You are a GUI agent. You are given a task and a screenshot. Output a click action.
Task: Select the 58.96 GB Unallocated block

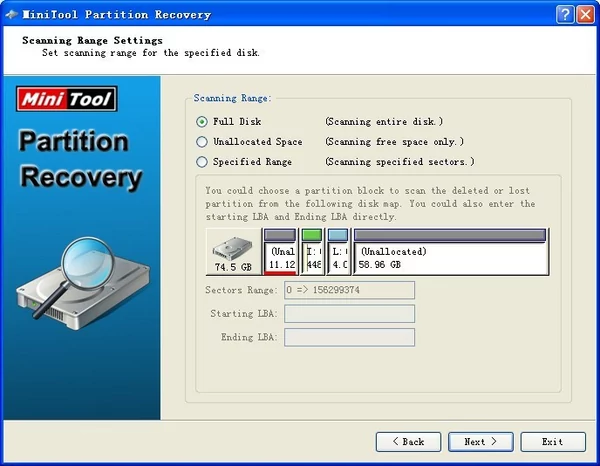[x=450, y=252]
